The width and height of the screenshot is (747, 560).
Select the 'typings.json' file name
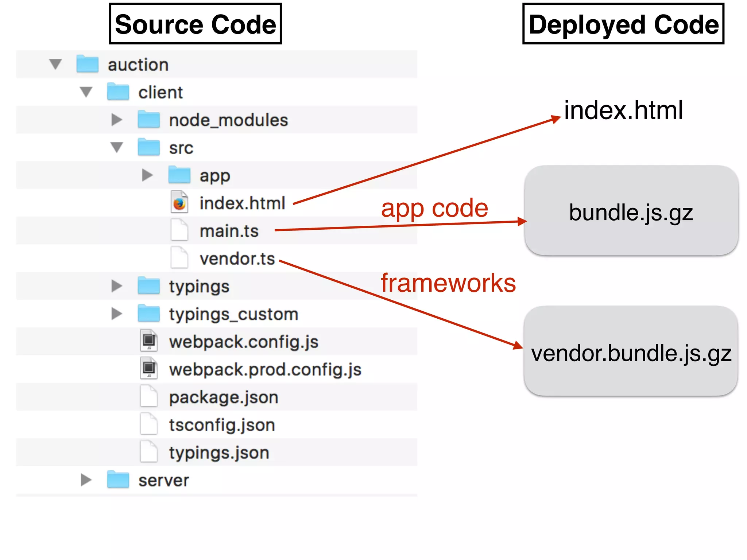coord(219,454)
